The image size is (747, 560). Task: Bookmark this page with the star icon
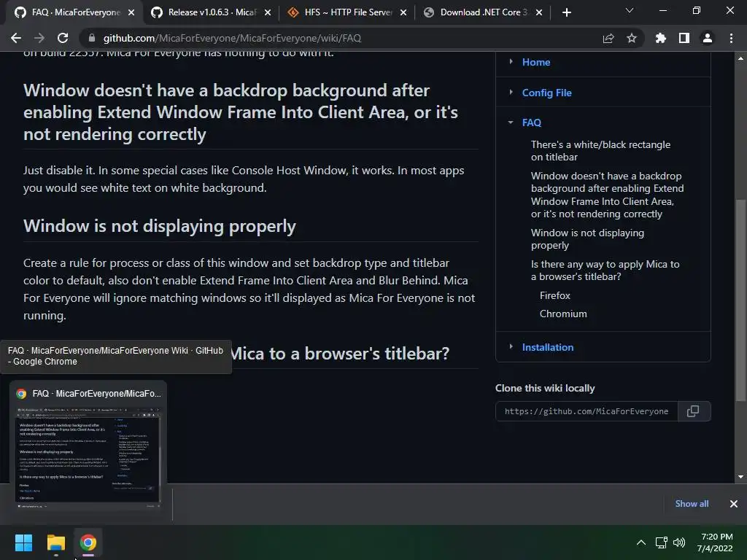click(x=631, y=38)
